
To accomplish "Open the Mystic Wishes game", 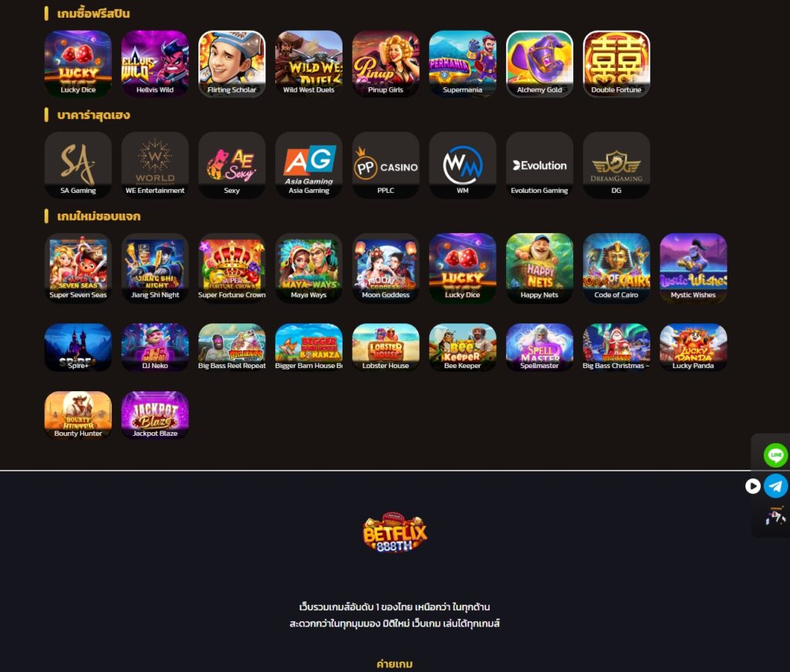I will pyautogui.click(x=694, y=268).
